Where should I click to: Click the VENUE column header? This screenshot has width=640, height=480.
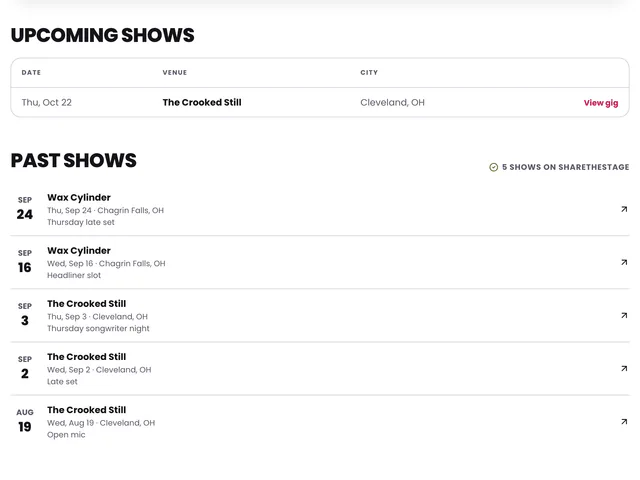pyautogui.click(x=175, y=73)
